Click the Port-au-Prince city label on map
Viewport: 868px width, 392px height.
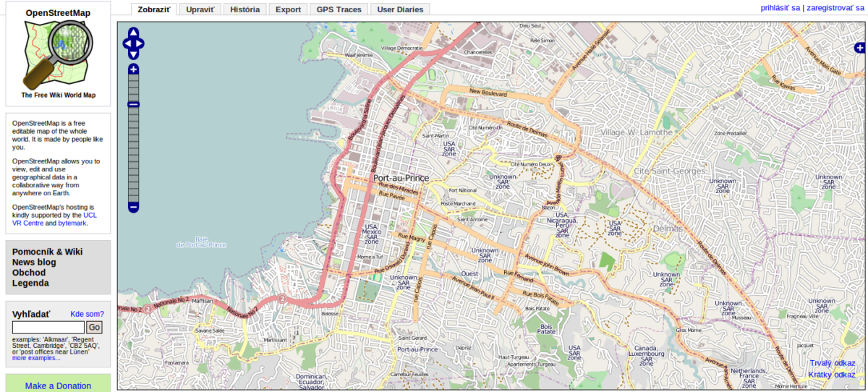tap(401, 178)
